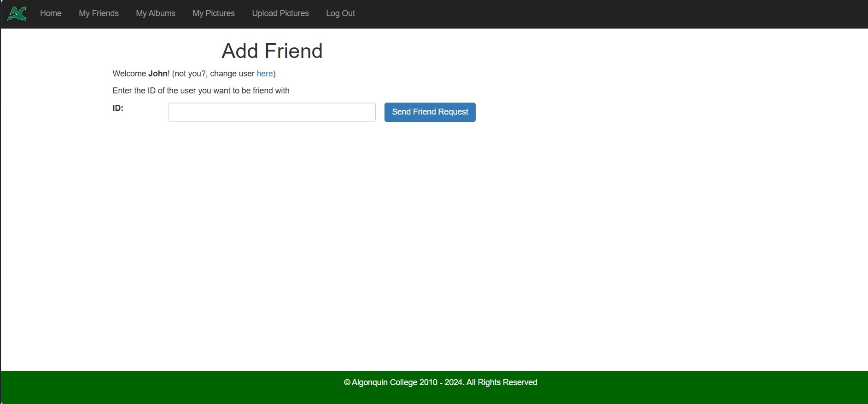
Task: Click the Add Friend page heading
Action: coord(272,51)
